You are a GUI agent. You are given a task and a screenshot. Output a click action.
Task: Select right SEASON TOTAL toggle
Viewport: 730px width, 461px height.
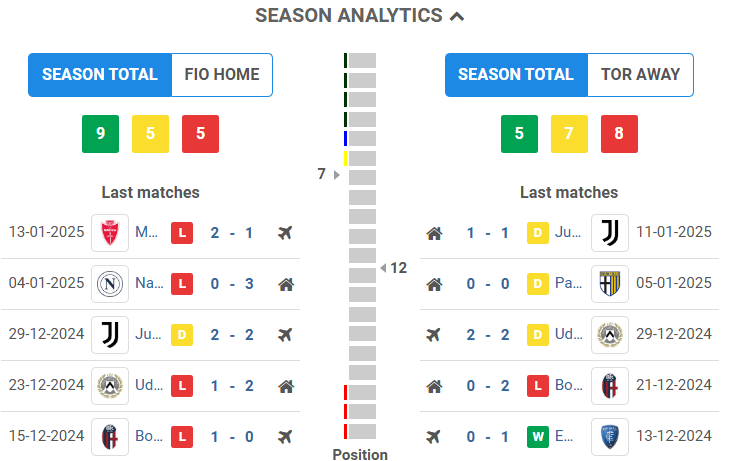[516, 75]
